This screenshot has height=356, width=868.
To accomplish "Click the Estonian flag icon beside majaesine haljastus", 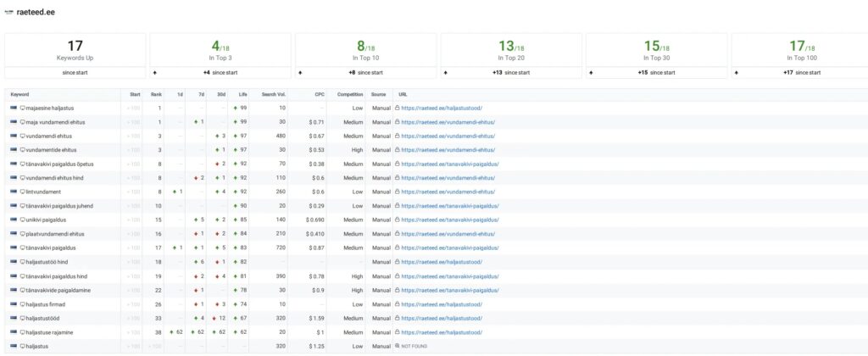I will click(x=13, y=108).
